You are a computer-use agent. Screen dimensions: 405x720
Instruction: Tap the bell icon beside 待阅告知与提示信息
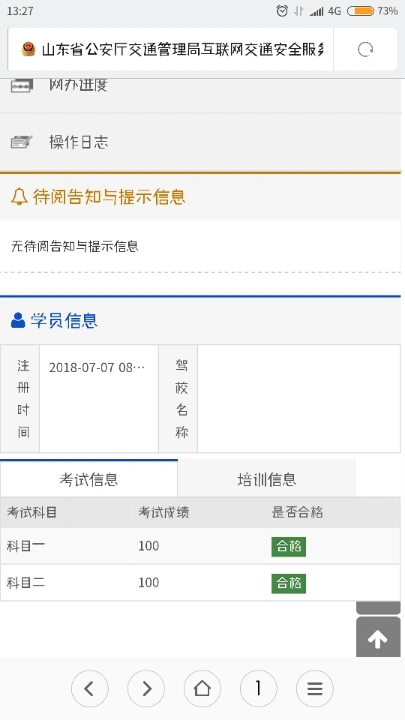click(x=19, y=197)
